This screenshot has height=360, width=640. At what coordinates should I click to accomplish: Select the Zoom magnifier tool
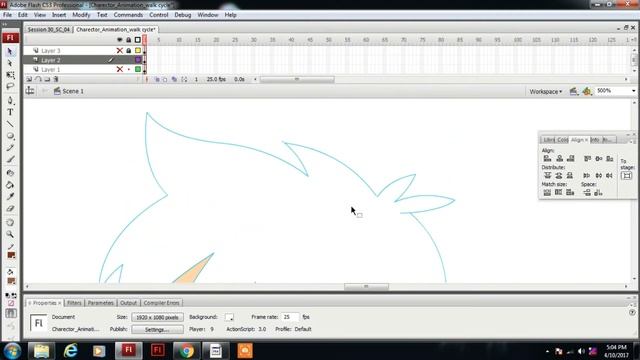point(10,235)
